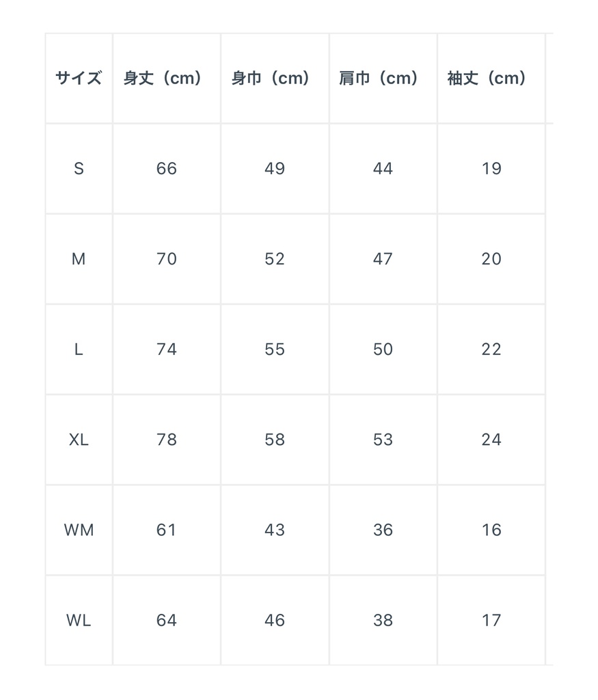The height and width of the screenshot is (700, 598).
Task: Click the 肩巾 value 50 for size L
Action: point(383,349)
